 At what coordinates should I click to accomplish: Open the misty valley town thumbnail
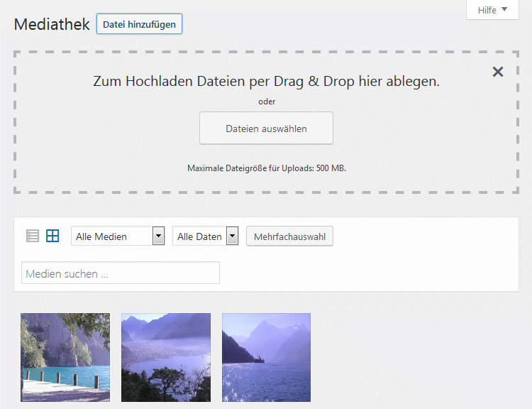click(166, 357)
